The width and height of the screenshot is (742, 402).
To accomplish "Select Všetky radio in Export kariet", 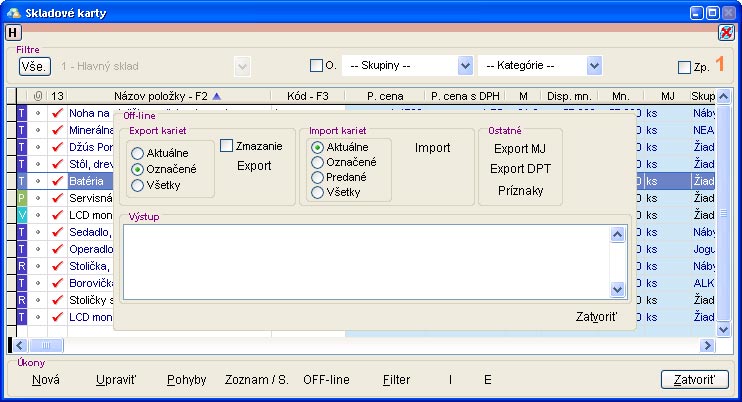I will [x=138, y=184].
